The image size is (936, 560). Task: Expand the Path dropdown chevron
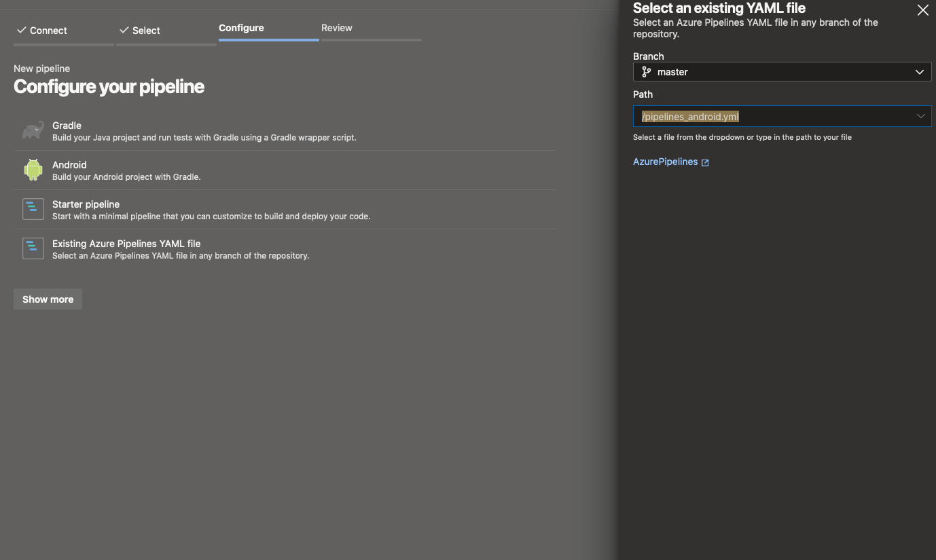coord(921,116)
